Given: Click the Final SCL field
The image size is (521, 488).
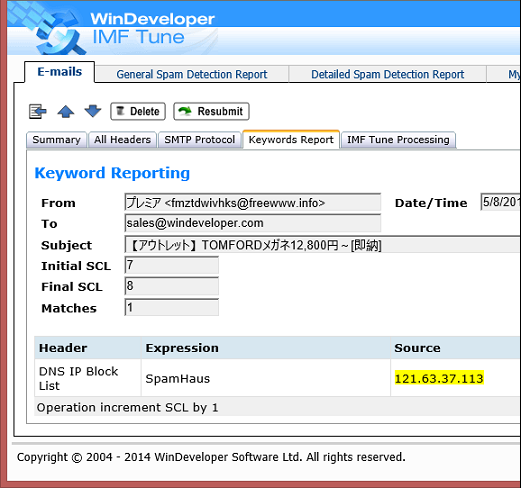Looking at the screenshot, I should 172,286.
